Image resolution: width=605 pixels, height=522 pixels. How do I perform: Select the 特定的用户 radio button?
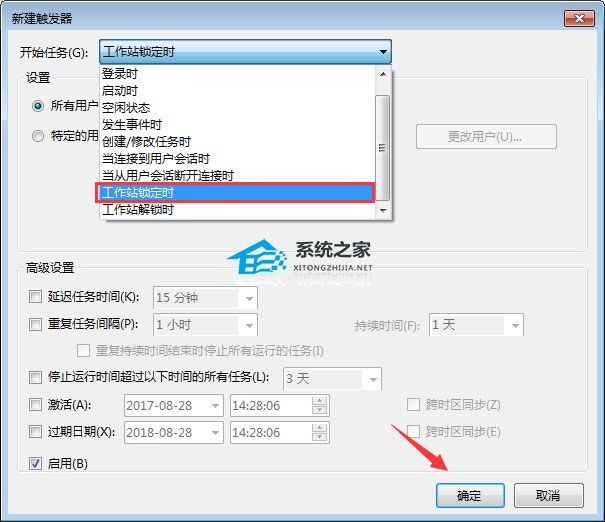[38, 136]
